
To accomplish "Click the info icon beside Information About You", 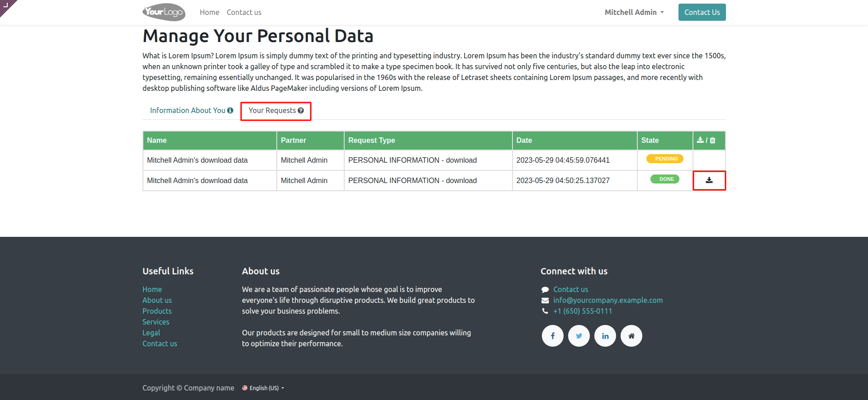I will tap(230, 110).
